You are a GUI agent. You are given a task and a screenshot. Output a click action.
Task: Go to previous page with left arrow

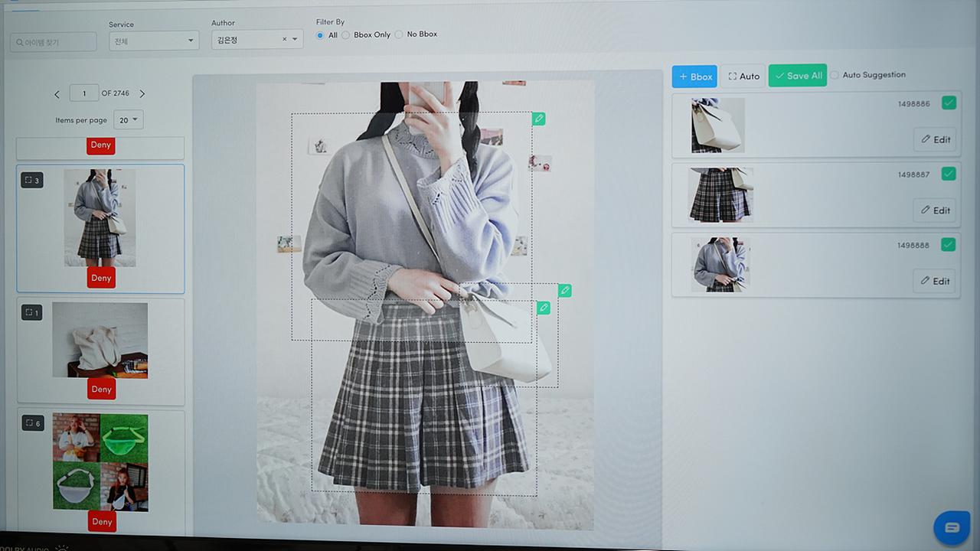tap(57, 94)
